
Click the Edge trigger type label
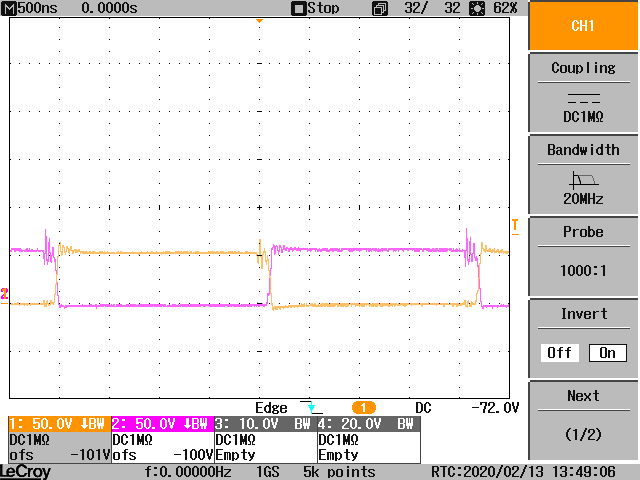(271, 408)
